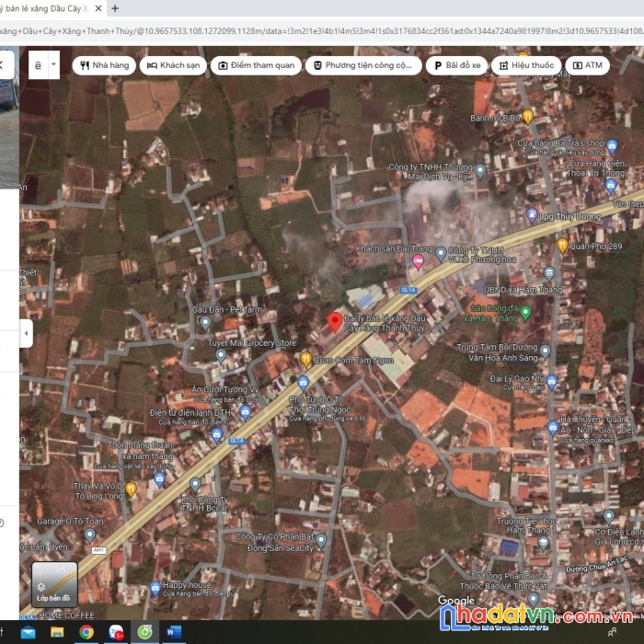Click the Gấu Đần Pet farm marker
Viewport: 644px width, 644px height.
coord(205,322)
